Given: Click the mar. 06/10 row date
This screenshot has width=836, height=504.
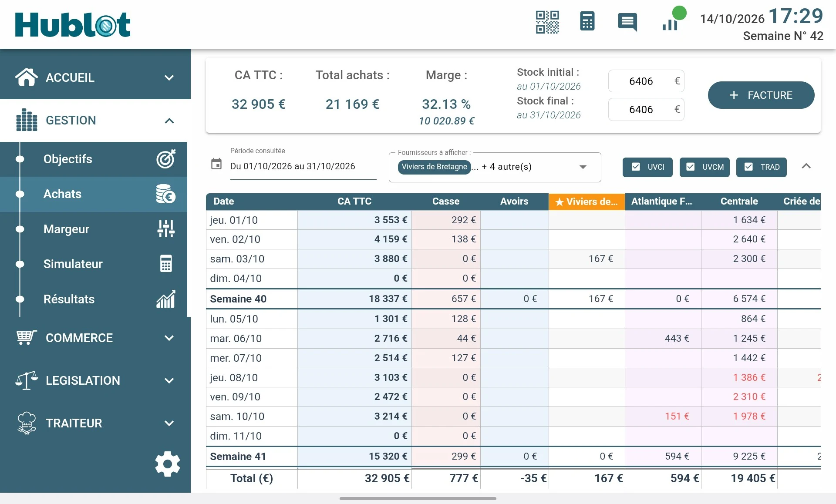Looking at the screenshot, I should pos(236,339).
